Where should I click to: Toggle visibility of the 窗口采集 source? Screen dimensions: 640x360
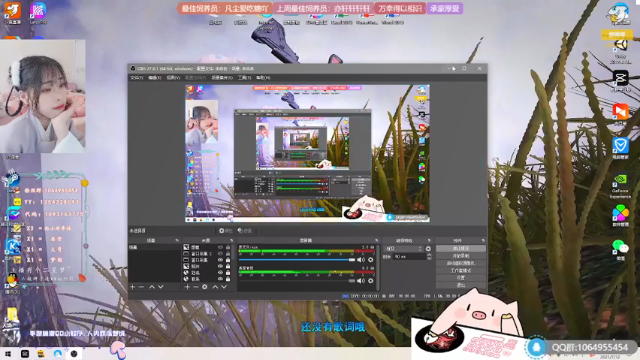tap(220, 260)
